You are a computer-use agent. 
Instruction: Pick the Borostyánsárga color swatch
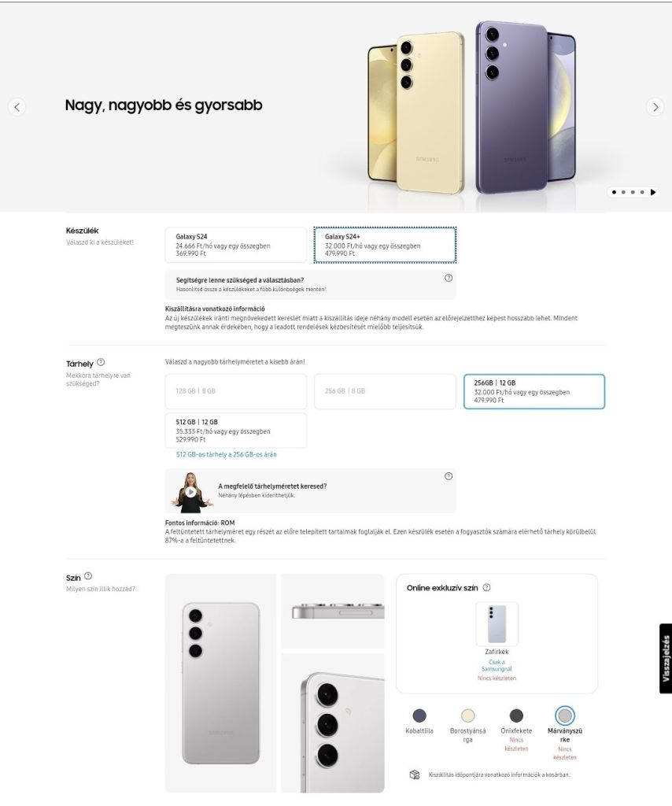467,715
